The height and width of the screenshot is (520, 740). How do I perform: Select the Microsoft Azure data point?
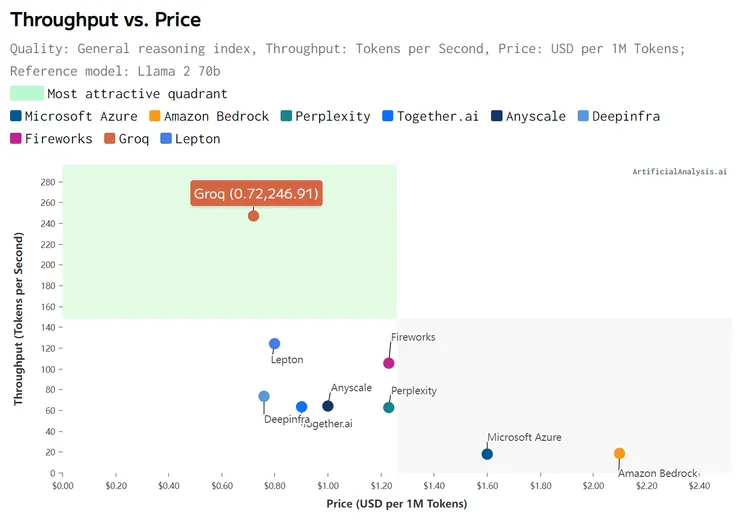pos(487,454)
